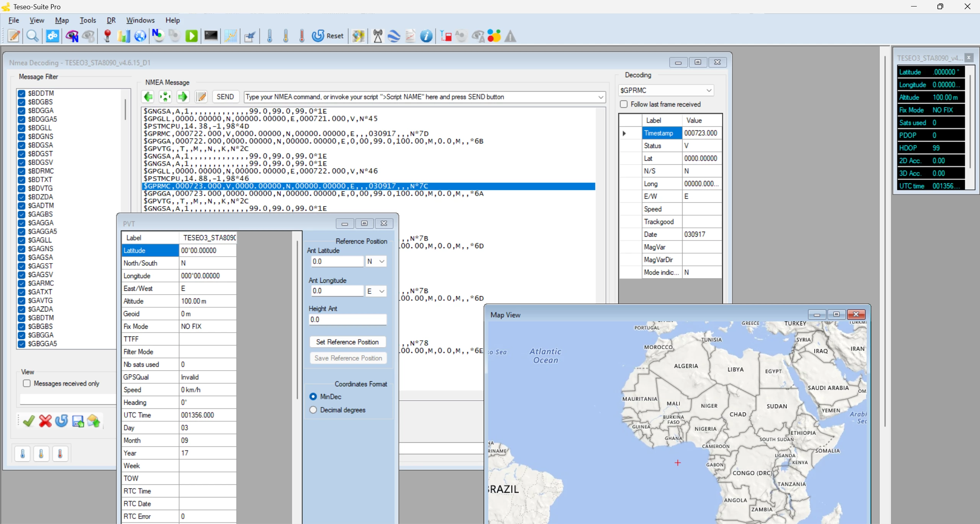Click the Fix Mode NO FIX cell
This screenshot has height=524, width=980.
point(207,326)
